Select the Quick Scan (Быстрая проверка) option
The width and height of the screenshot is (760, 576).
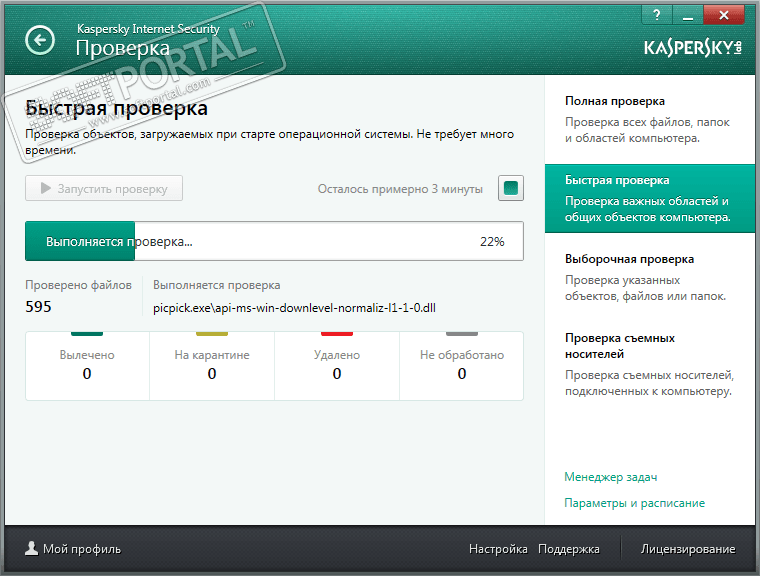tap(650, 198)
